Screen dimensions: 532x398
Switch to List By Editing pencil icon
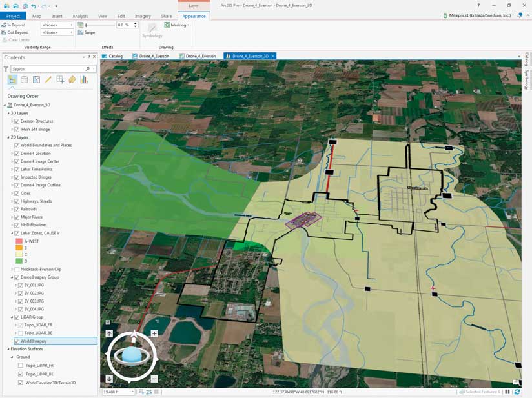pos(48,80)
